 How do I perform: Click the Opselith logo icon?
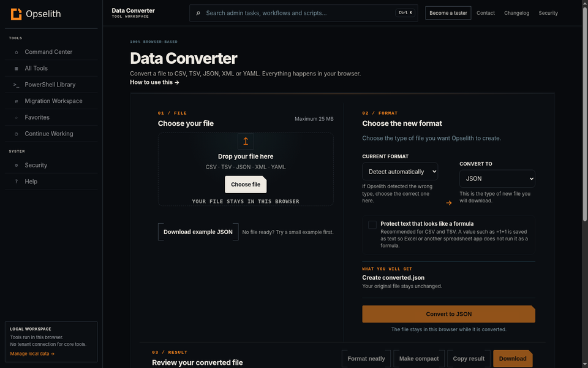[x=16, y=14]
